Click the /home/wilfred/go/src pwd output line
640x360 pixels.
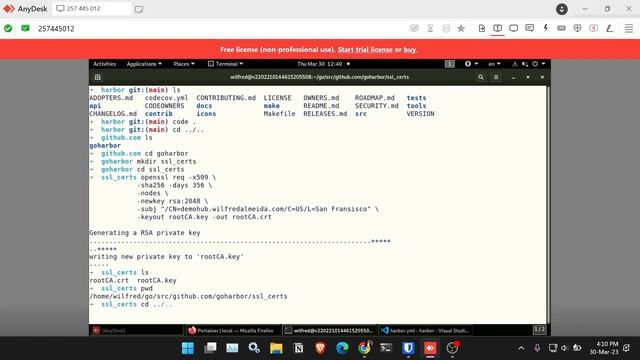tap(188, 296)
